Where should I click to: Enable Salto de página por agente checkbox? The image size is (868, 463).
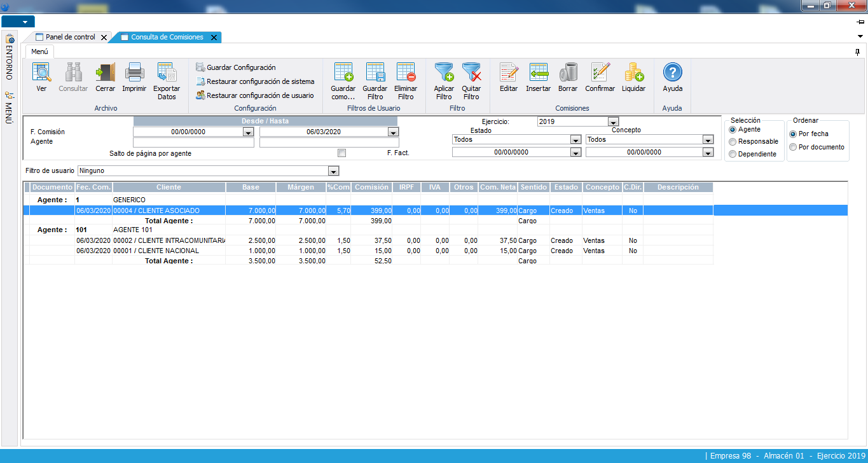(342, 153)
